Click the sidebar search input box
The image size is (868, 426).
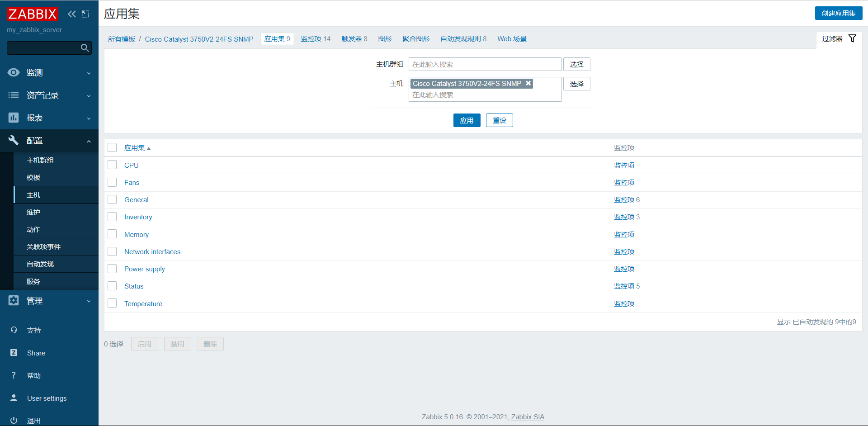pyautogui.click(x=49, y=48)
